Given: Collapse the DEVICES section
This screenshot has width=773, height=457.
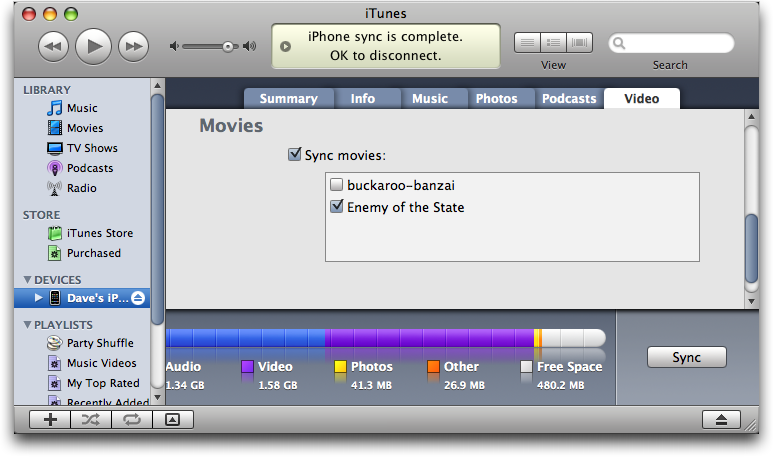Looking at the screenshot, I should click(x=27, y=280).
